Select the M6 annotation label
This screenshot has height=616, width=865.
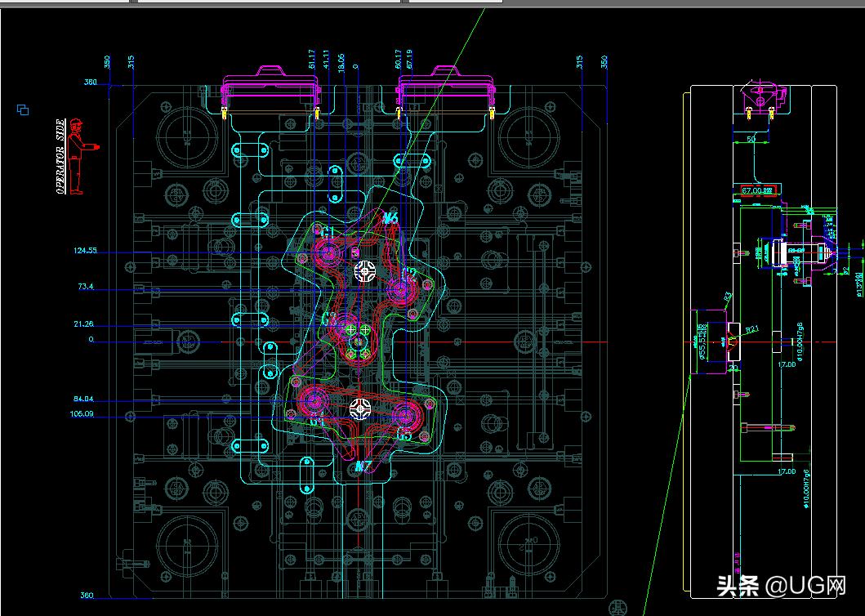(x=390, y=218)
